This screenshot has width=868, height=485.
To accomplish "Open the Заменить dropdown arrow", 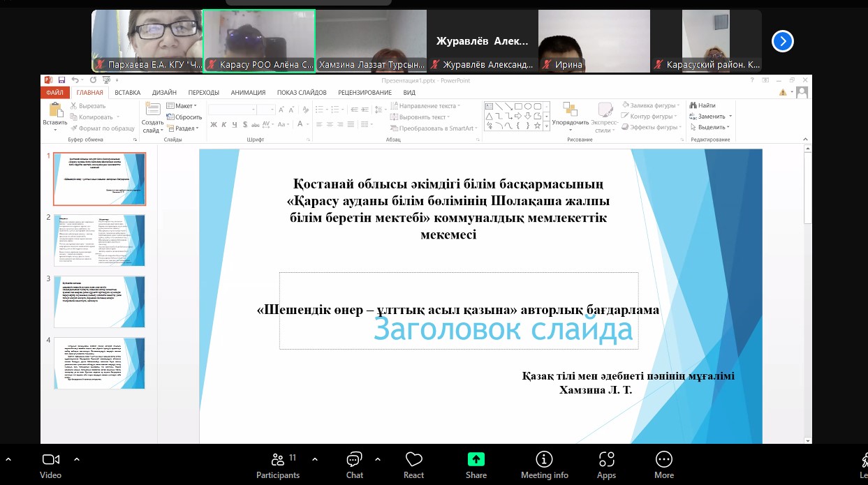I will click(x=730, y=117).
